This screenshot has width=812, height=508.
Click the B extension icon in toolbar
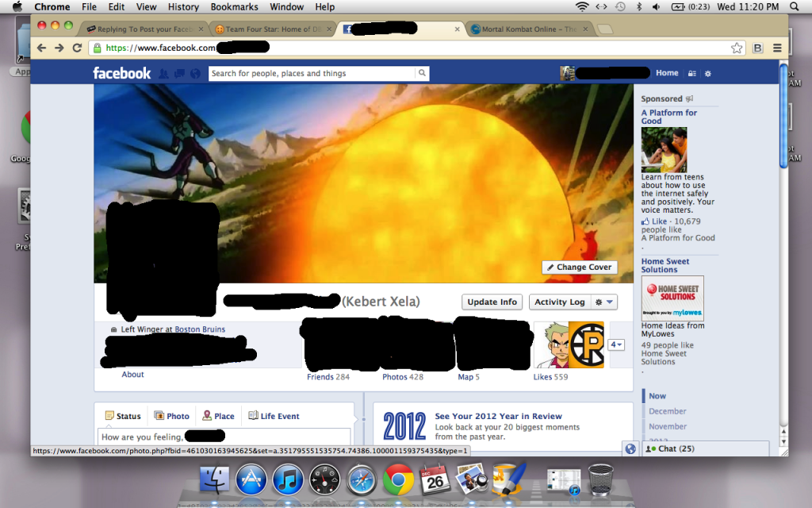757,48
